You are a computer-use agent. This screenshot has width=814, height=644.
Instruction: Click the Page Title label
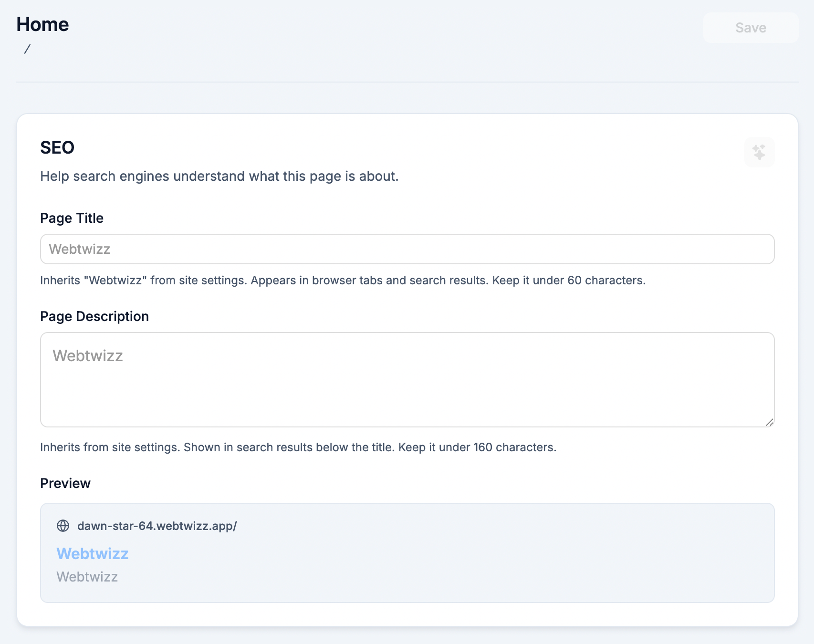point(72,218)
